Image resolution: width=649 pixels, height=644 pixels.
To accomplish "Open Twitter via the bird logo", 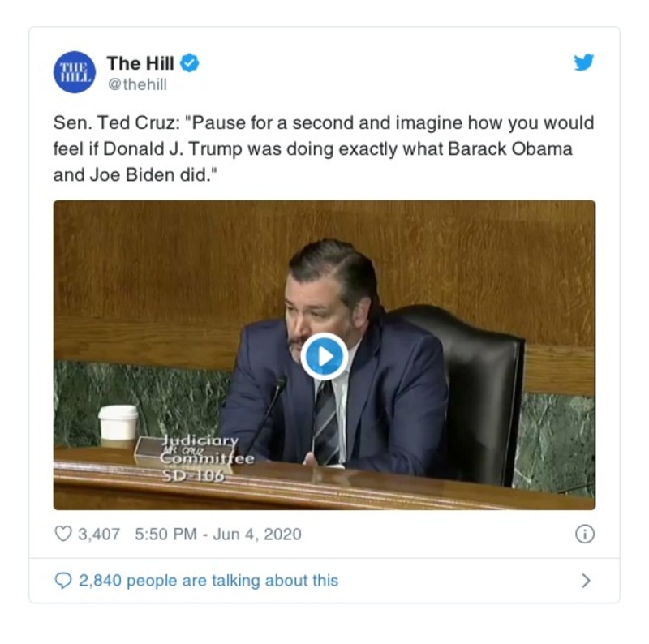I will [x=585, y=62].
